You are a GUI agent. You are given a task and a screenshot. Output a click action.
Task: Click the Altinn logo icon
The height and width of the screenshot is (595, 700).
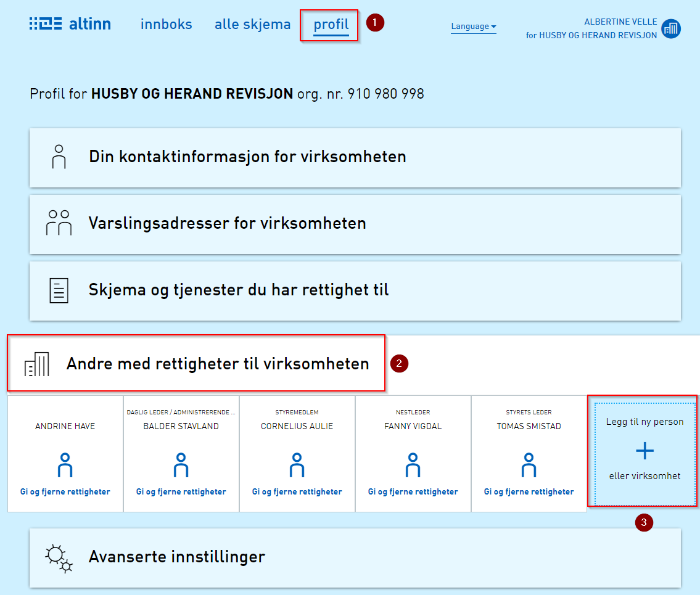point(45,24)
